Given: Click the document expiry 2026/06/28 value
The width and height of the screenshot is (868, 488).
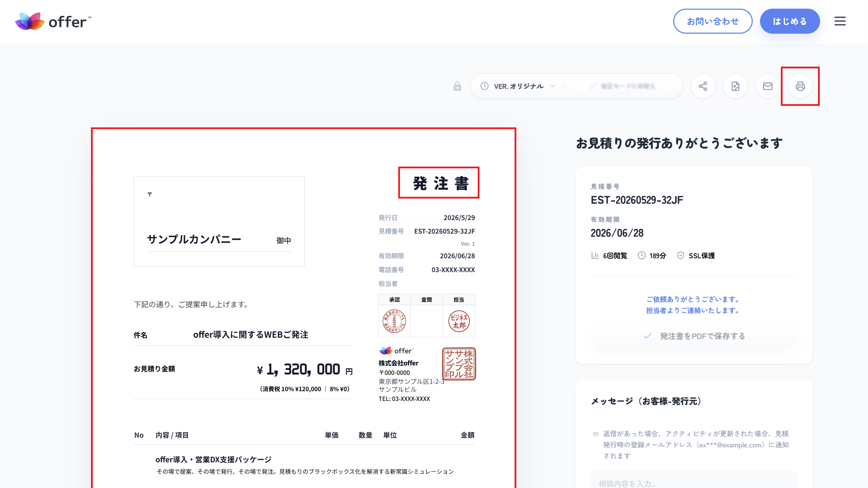Looking at the screenshot, I should [x=457, y=256].
